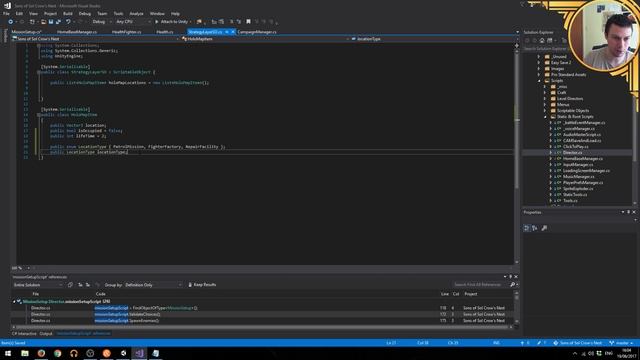Collapse the references group in results

14,302
